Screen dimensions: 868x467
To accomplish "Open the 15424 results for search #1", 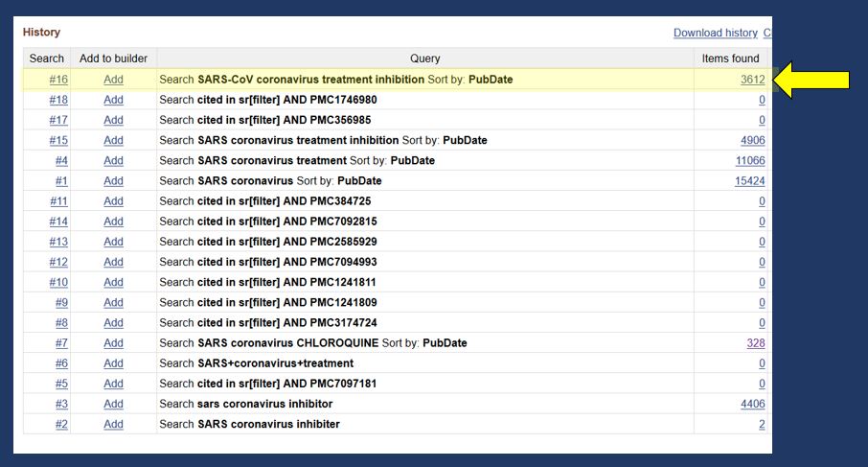I will click(749, 180).
